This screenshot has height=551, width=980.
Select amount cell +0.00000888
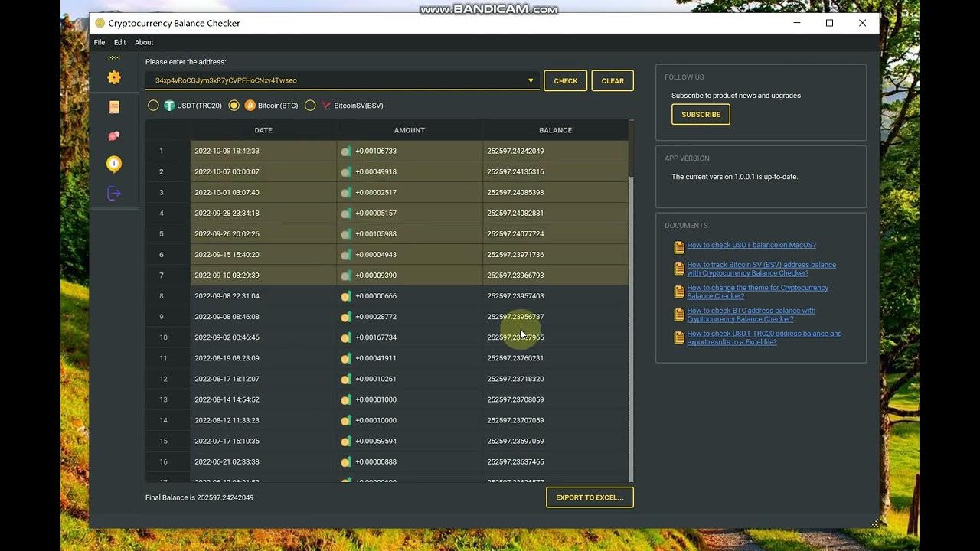click(x=410, y=461)
